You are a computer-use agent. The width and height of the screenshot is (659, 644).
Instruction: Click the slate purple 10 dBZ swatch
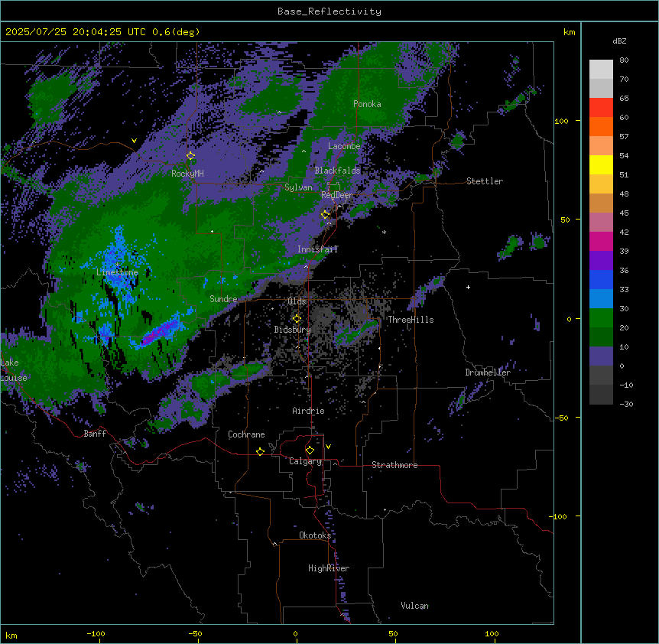pos(601,356)
